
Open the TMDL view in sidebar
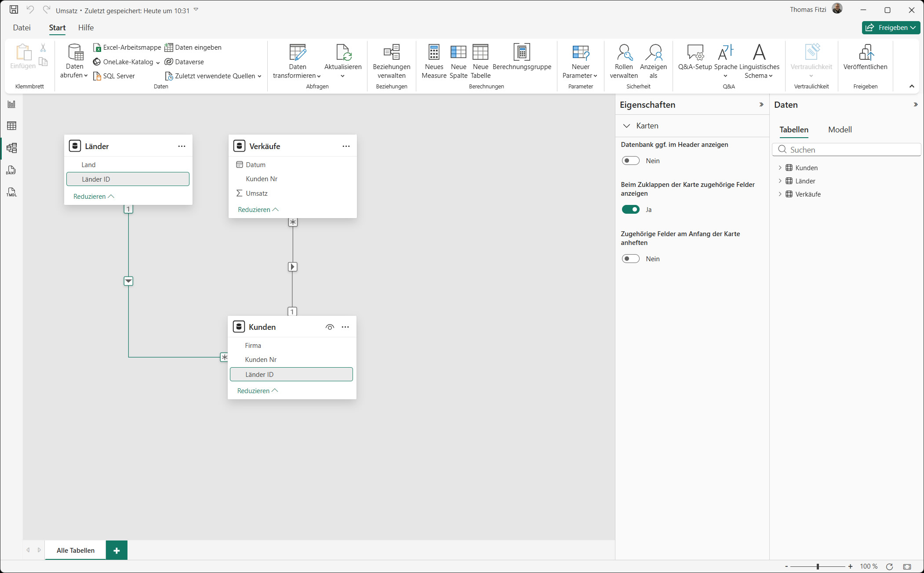(11, 192)
